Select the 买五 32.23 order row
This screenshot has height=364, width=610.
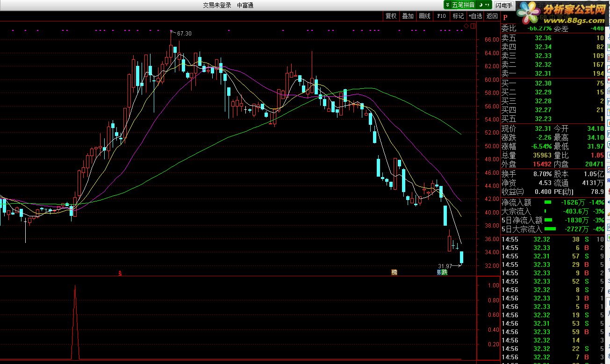tap(553, 119)
